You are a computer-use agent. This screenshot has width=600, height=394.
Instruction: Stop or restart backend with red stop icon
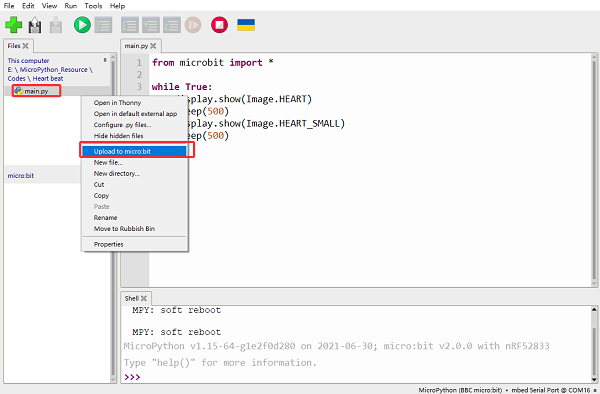click(219, 25)
